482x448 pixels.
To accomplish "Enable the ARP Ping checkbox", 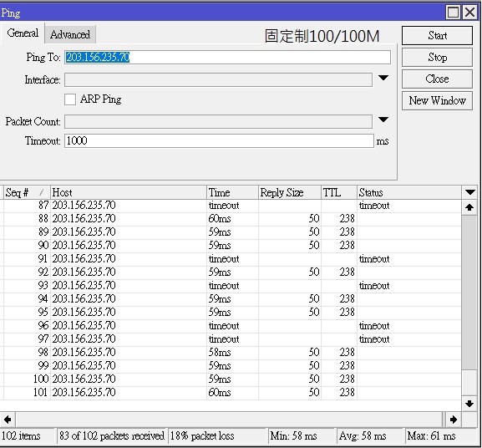I will click(70, 99).
